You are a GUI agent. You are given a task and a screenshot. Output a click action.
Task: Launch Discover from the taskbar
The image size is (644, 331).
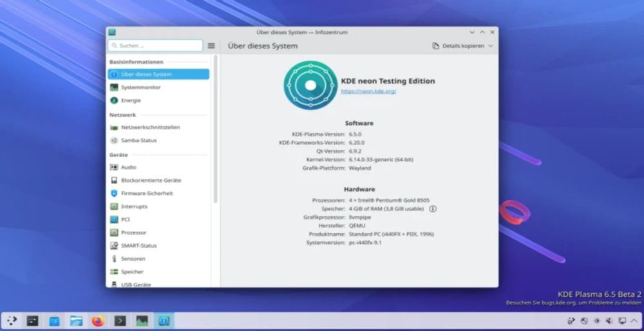pyautogui.click(x=54, y=320)
